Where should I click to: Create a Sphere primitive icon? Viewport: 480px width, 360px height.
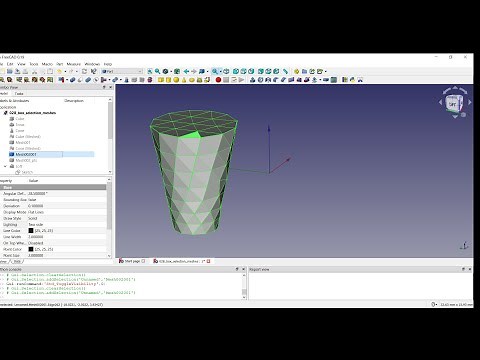pos(176,80)
